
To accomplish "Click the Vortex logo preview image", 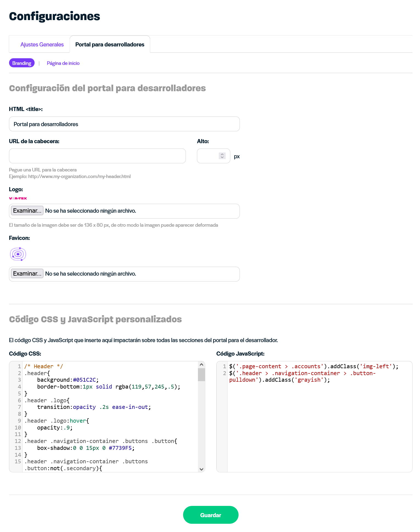I will point(18,198).
